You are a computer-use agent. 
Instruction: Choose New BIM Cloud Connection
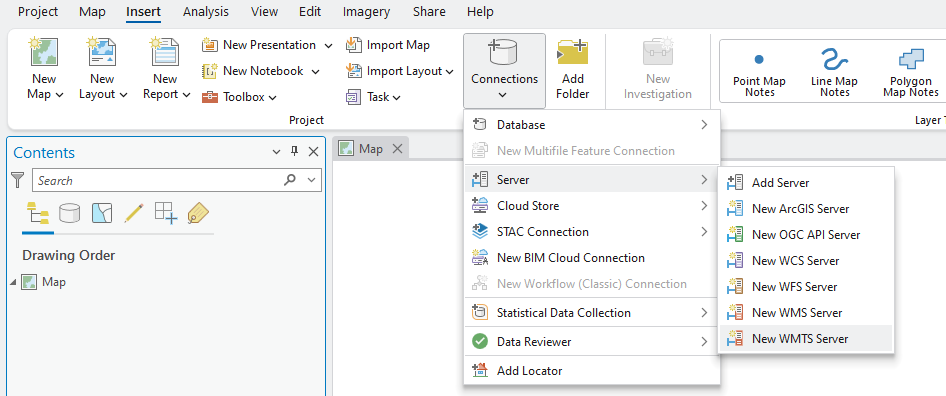(592, 258)
